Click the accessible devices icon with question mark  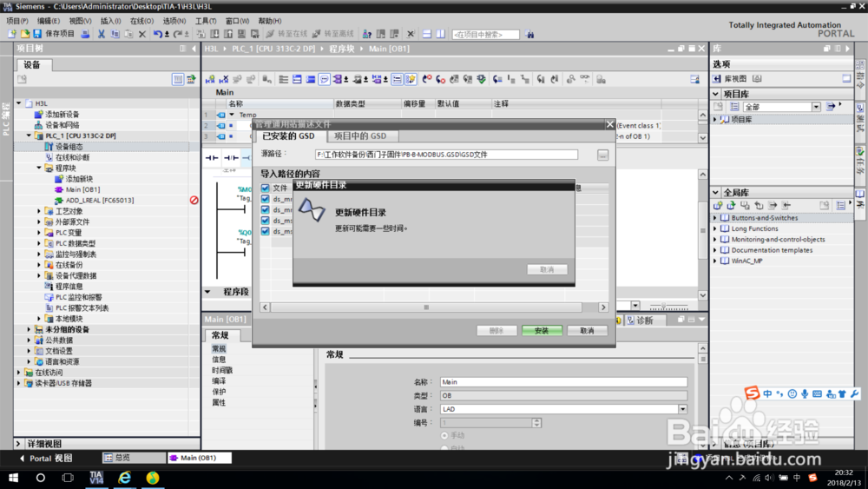(367, 34)
